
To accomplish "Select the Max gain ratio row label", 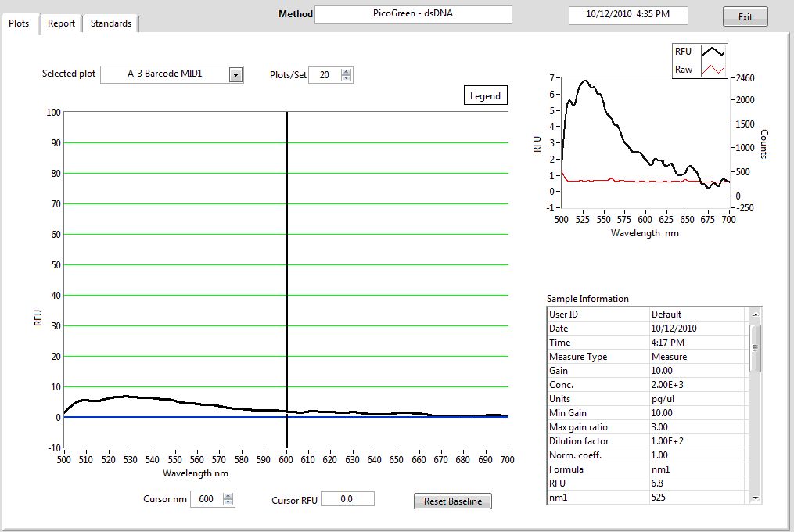I will (x=578, y=427).
